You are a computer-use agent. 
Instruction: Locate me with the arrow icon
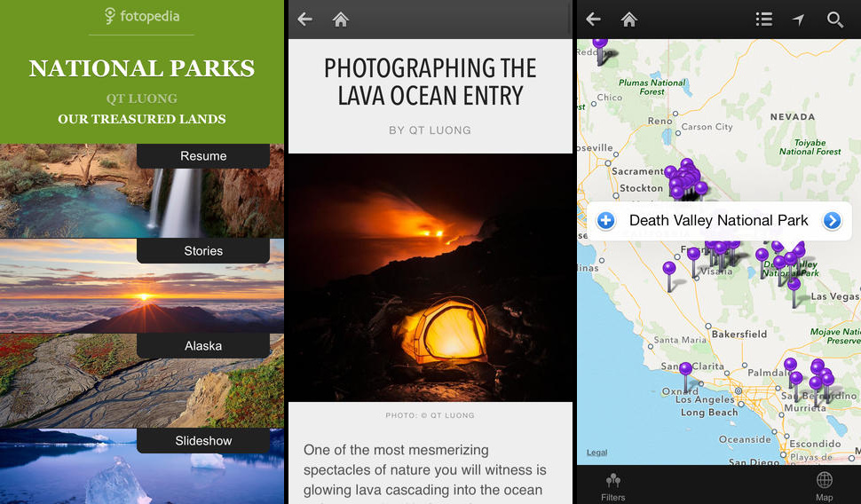[x=798, y=20]
